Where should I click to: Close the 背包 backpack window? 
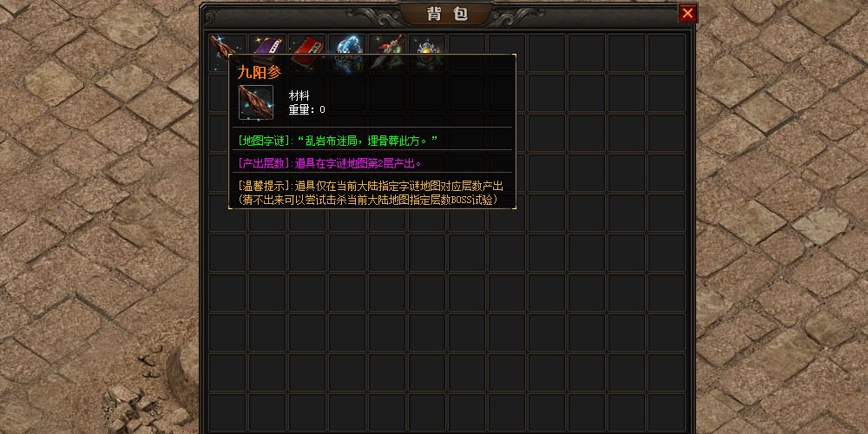pos(687,13)
